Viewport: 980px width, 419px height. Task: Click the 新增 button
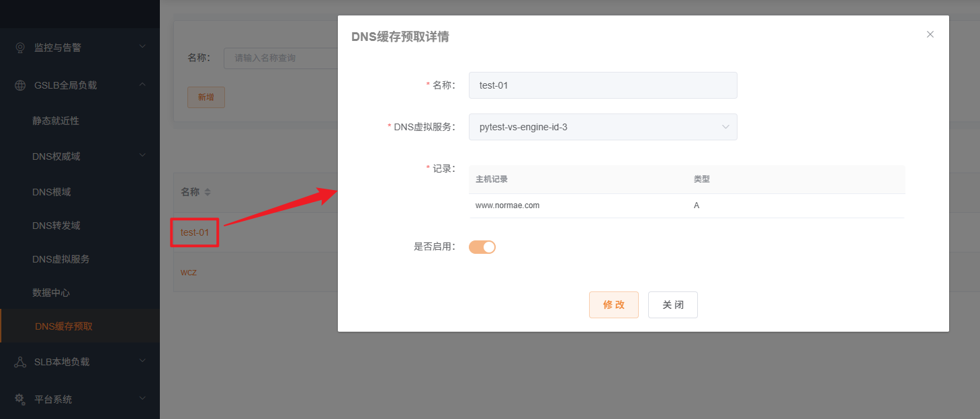[x=206, y=97]
